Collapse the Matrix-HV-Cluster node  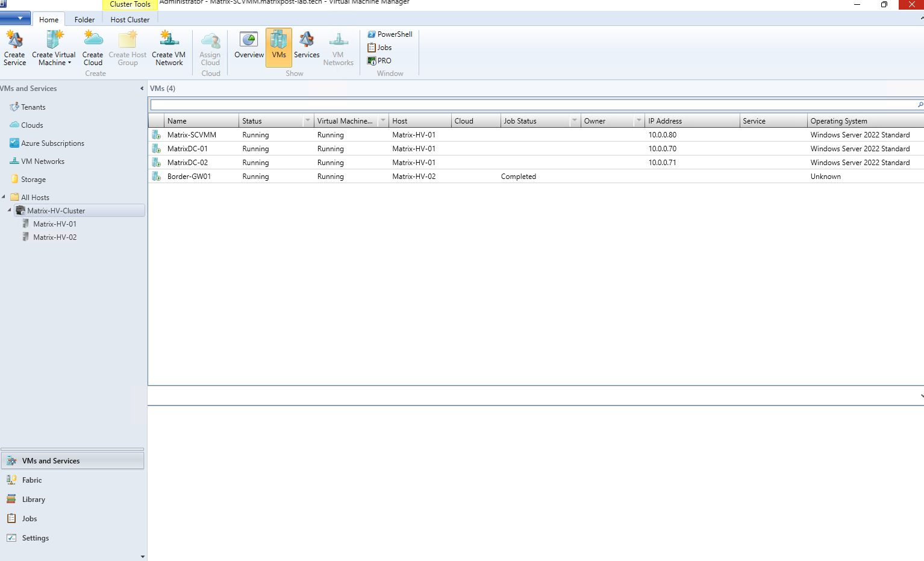pyautogui.click(x=9, y=210)
